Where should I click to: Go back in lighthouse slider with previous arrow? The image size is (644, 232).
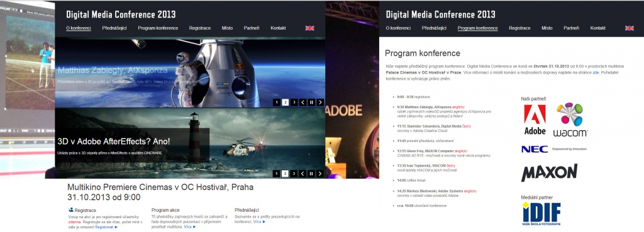point(303,174)
